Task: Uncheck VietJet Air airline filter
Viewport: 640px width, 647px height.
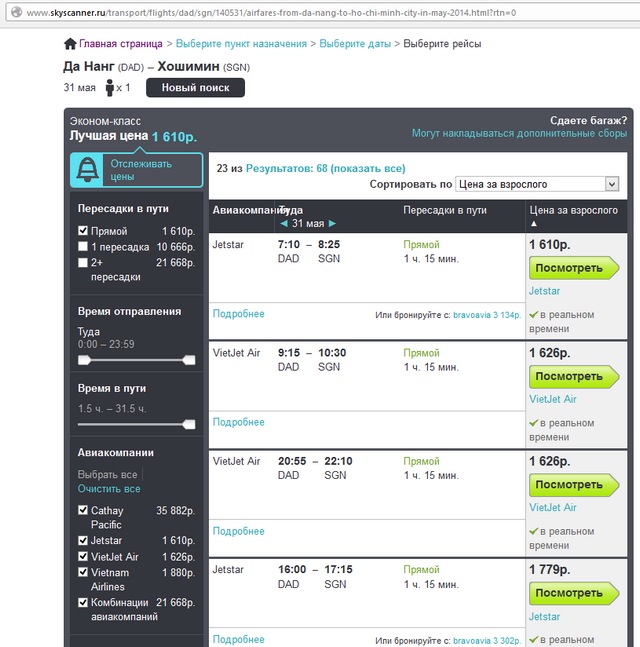Action: point(83,556)
